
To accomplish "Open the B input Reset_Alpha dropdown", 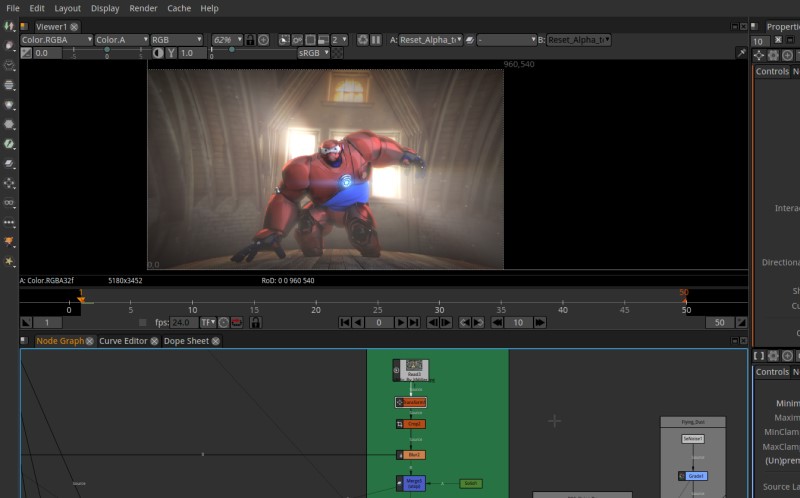I will pyautogui.click(x=579, y=40).
